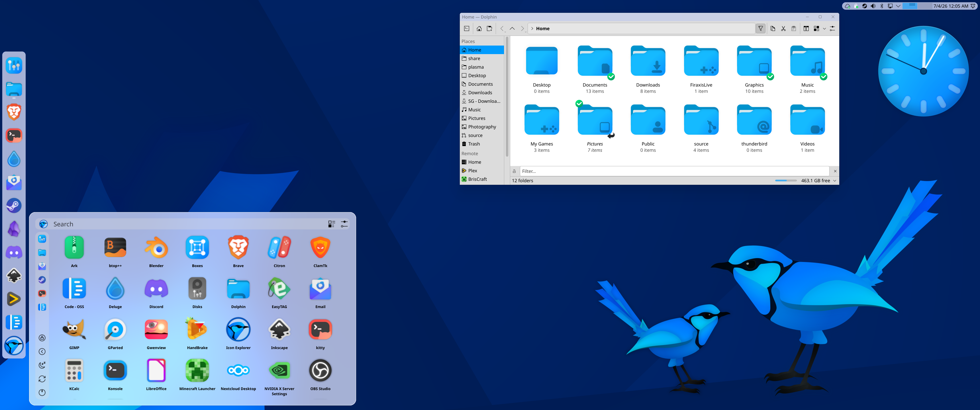The height and width of the screenshot is (410, 980).
Task: Toggle the filter bar button in Dolphin
Action: 760,28
